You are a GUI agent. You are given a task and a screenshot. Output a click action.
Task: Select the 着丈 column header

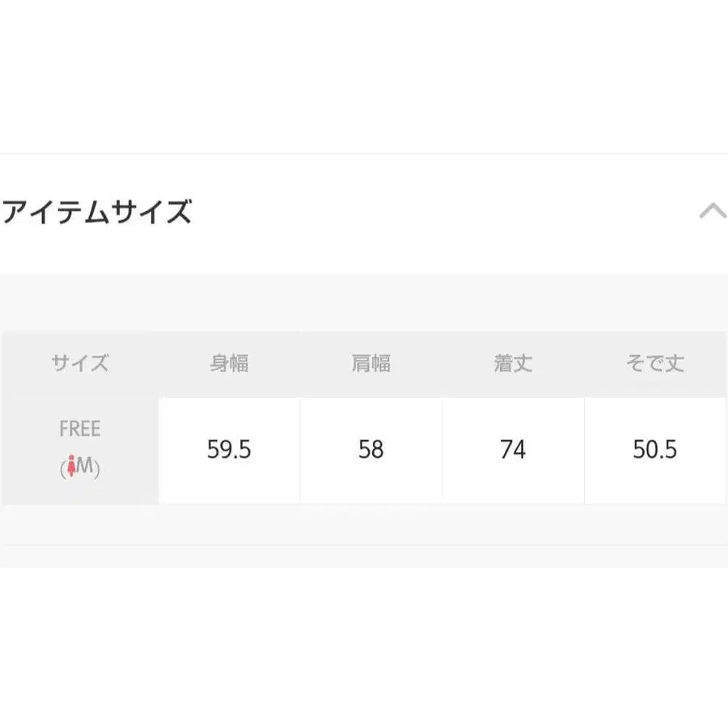(x=513, y=363)
